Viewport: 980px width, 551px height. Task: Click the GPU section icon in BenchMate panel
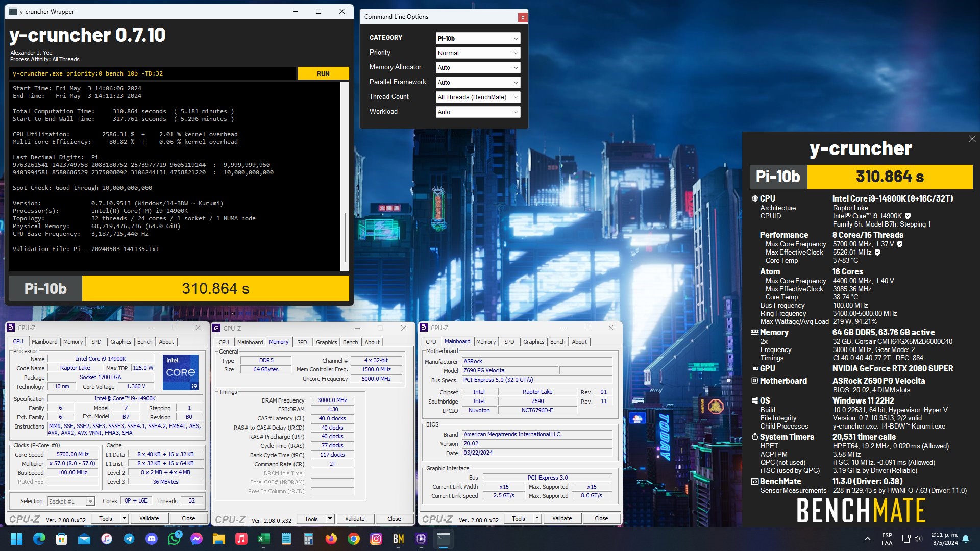tap(754, 368)
